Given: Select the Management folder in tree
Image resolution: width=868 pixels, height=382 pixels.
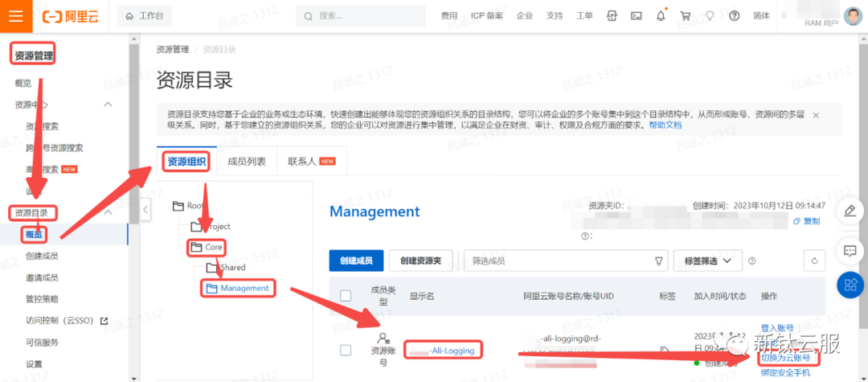Looking at the screenshot, I should [x=244, y=288].
